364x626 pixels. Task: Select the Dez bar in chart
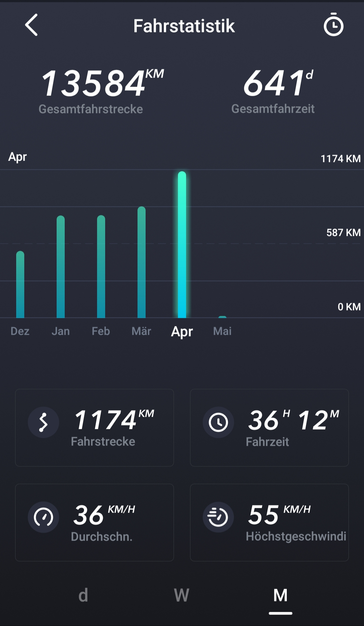(x=20, y=285)
